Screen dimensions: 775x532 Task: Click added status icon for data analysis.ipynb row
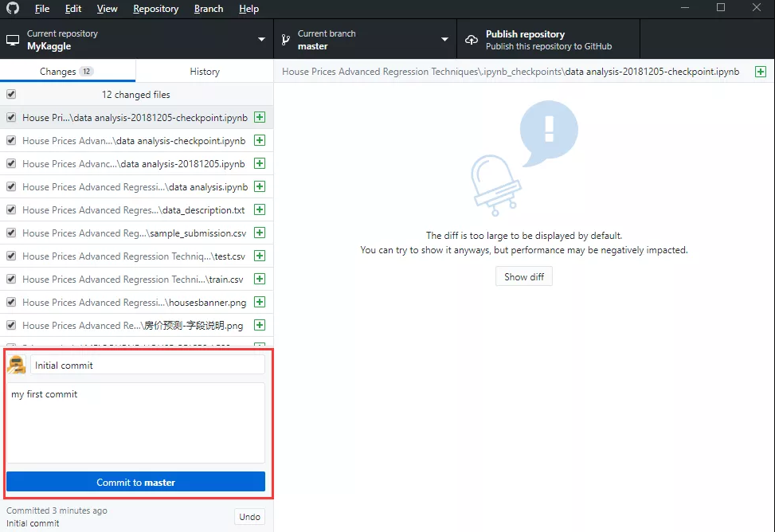click(x=260, y=186)
